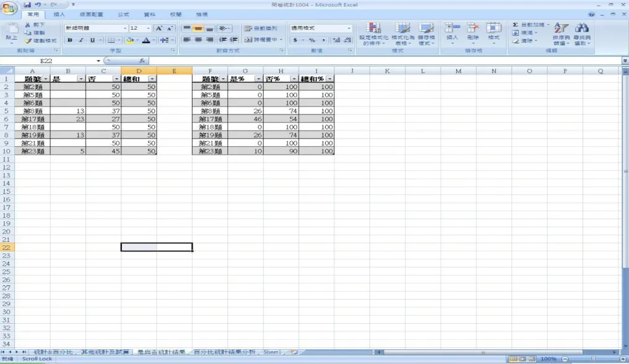The height and width of the screenshot is (364, 629).
Task: Decrease the indent
Action: (223, 40)
